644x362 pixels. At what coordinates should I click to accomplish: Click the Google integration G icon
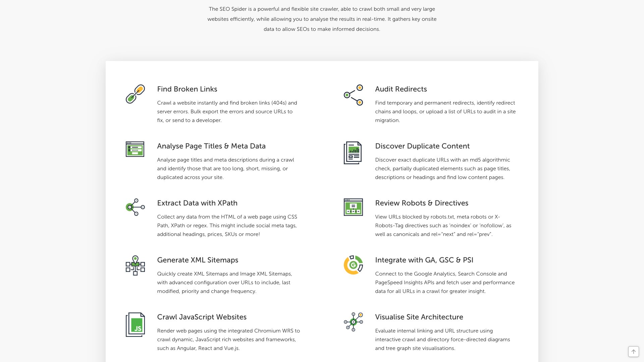tap(353, 265)
